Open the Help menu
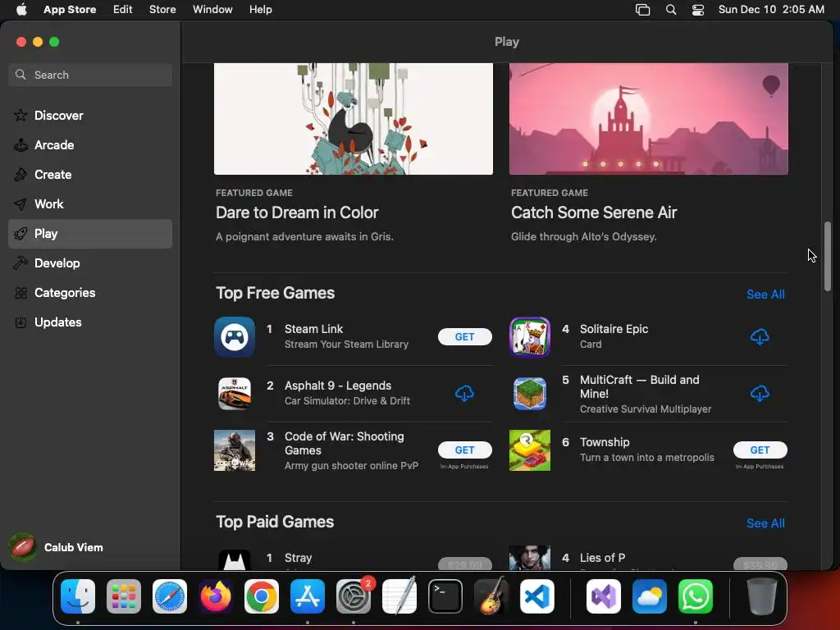This screenshot has height=630, width=840. [260, 10]
